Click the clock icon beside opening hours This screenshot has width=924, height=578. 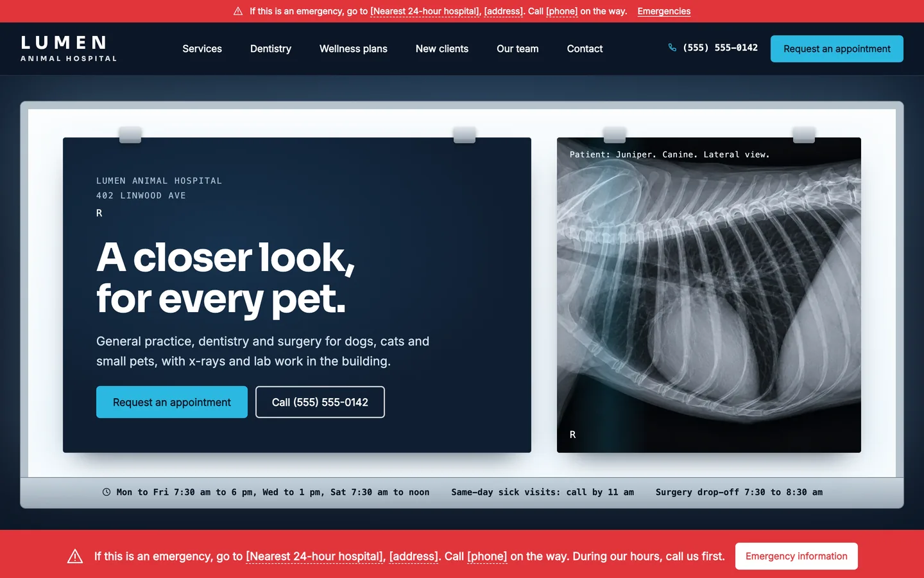[x=107, y=492]
